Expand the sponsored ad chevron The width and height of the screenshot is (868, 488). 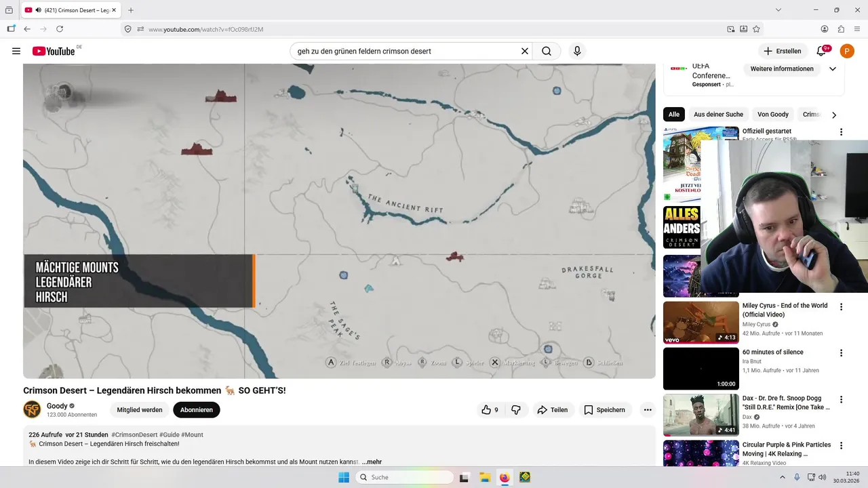click(x=833, y=69)
